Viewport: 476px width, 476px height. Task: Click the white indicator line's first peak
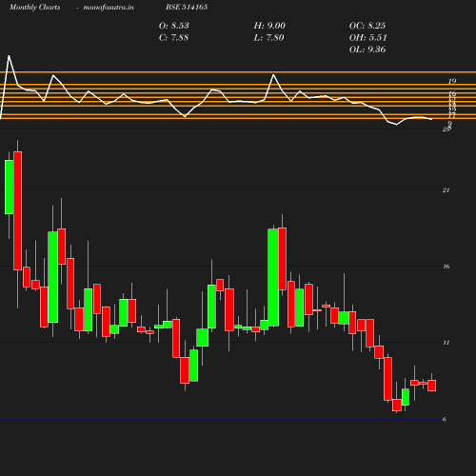[x=9, y=56]
